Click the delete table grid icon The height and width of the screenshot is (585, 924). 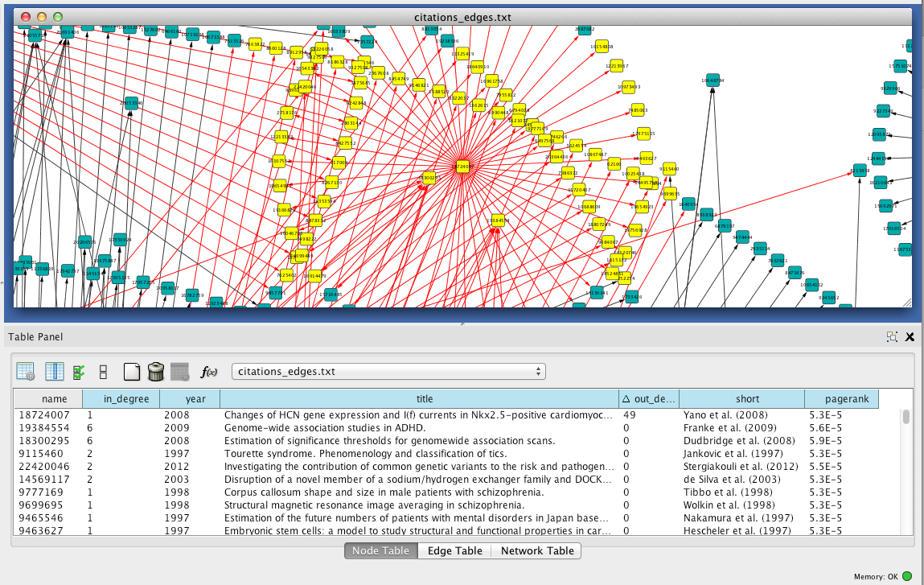click(179, 371)
